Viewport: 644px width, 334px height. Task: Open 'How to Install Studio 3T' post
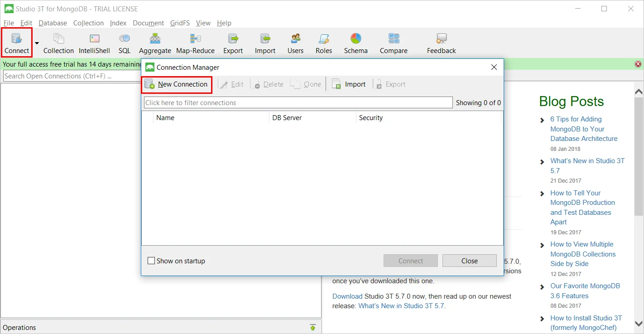(x=586, y=323)
